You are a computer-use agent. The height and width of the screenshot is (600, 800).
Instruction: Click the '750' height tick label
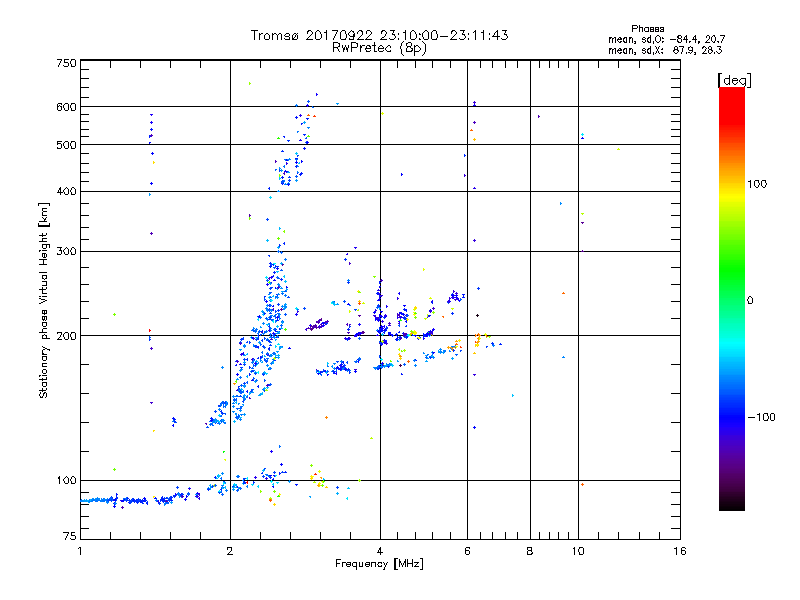pyautogui.click(x=66, y=63)
